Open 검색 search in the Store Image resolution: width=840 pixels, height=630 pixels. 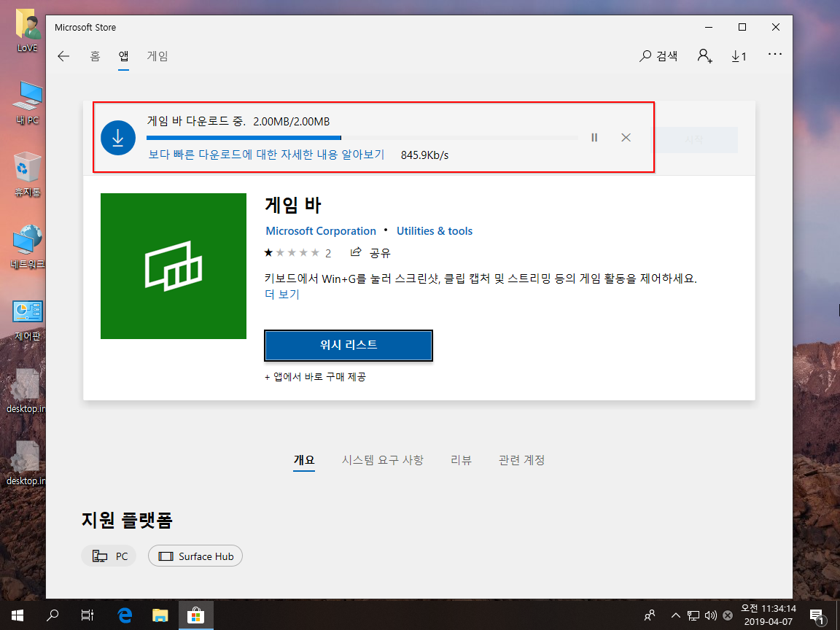tap(658, 55)
